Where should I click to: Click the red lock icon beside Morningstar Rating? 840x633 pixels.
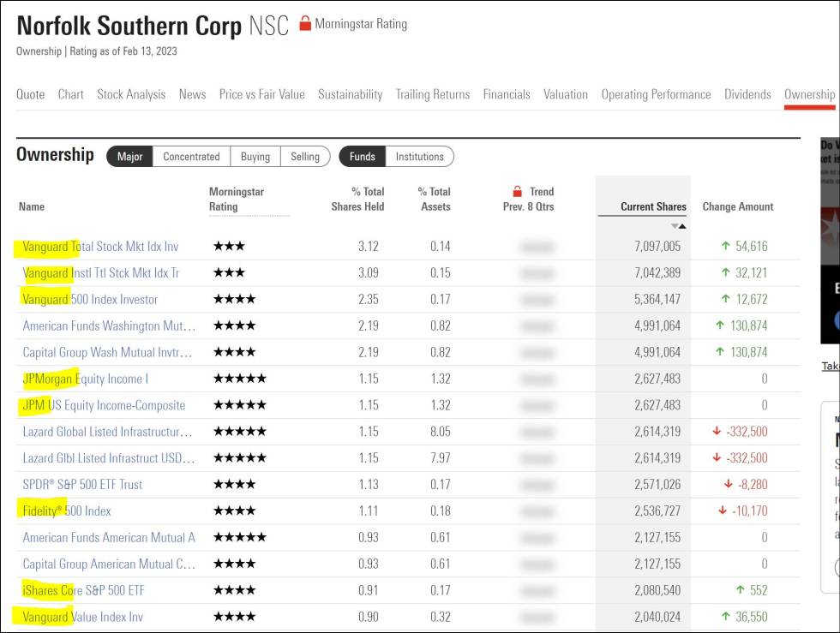pos(305,23)
